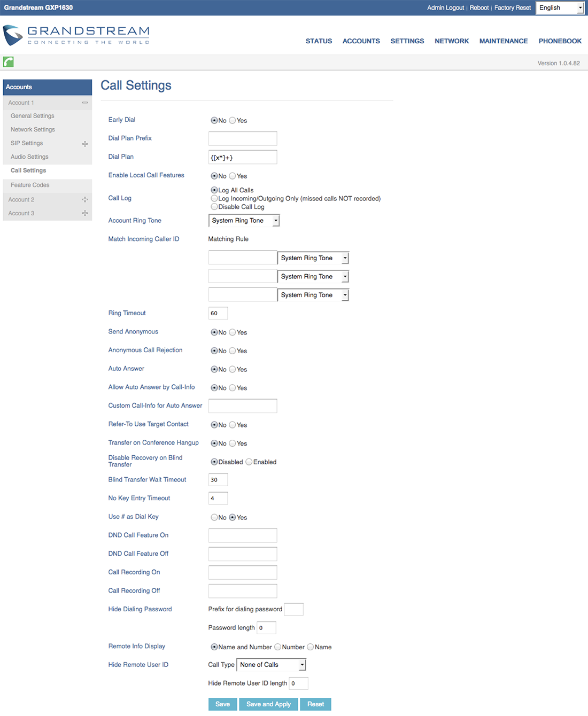Image resolution: width=588 pixels, height=716 pixels.
Task: Select Log Incoming/Outgoing Only option
Action: (x=214, y=198)
